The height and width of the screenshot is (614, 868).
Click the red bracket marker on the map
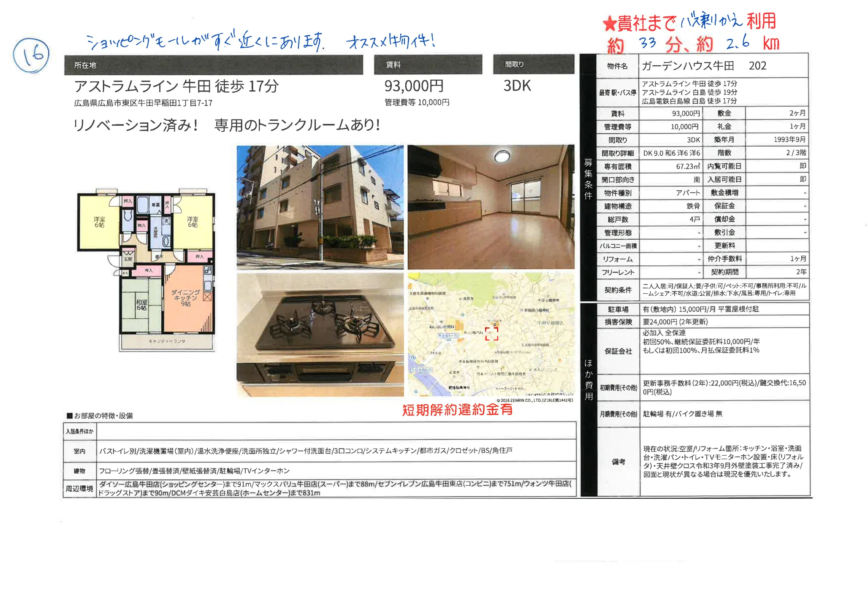point(491,334)
